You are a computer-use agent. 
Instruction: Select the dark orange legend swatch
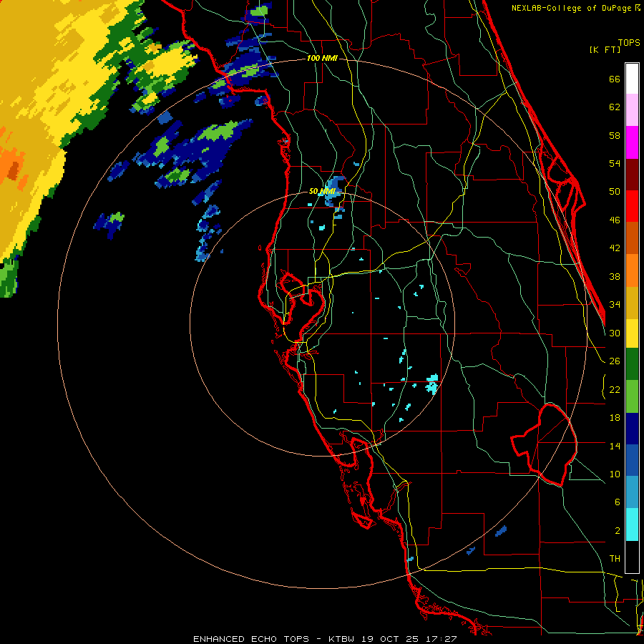pos(632,238)
